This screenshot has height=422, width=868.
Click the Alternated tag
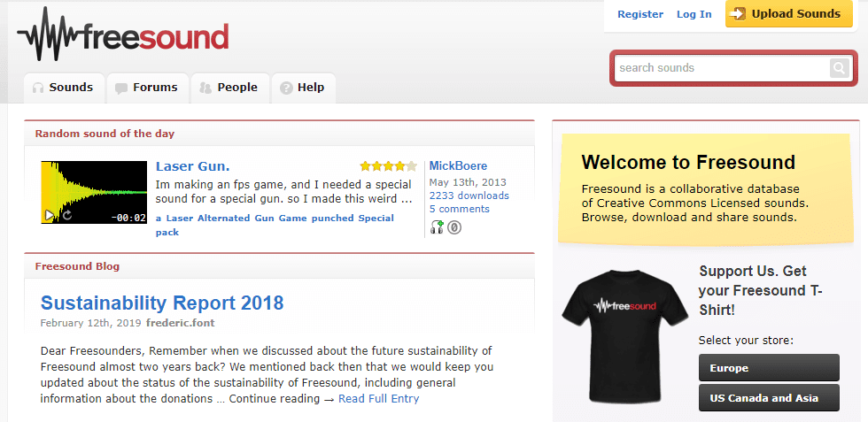tap(224, 218)
